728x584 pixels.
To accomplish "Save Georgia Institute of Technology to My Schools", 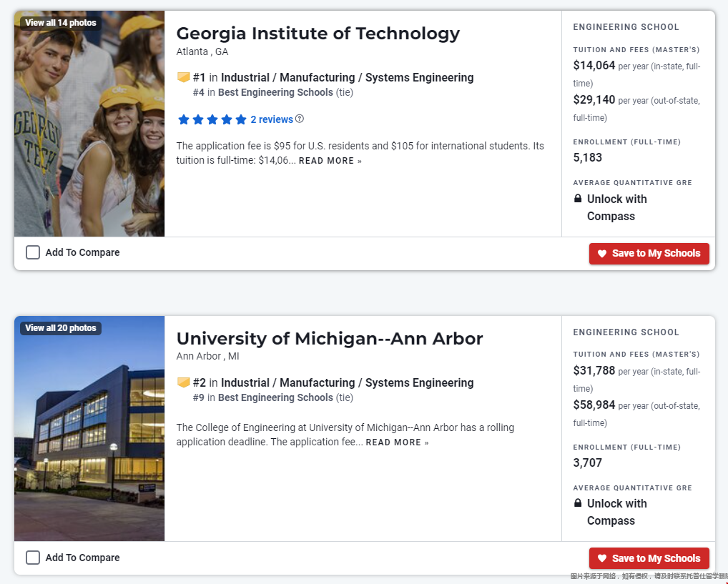I will pos(649,254).
